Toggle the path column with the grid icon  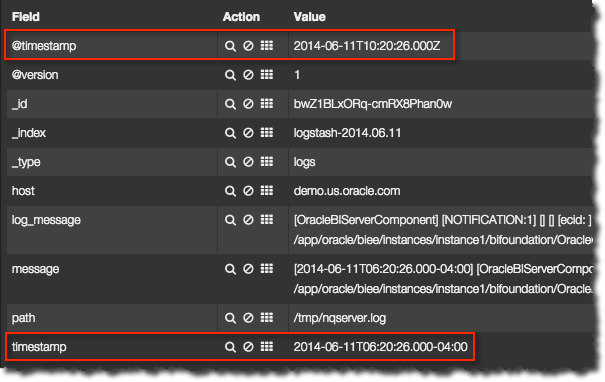pos(267,317)
